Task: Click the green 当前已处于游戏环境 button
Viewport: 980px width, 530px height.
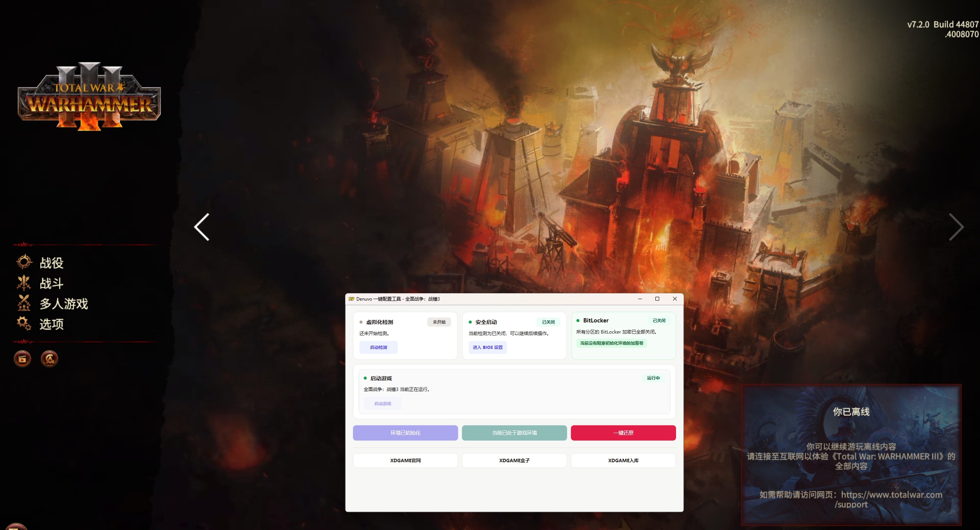Action: 514,433
